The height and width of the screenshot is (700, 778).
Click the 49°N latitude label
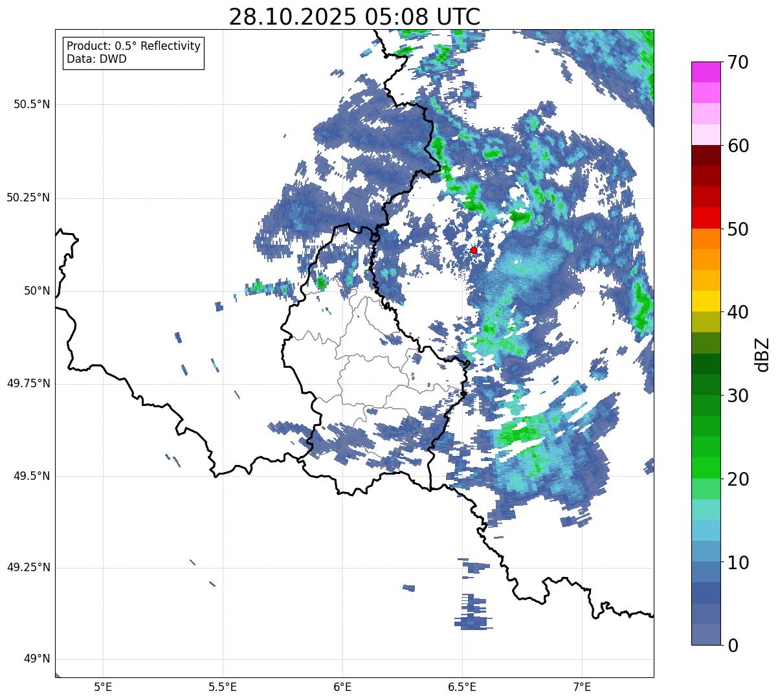(36, 659)
